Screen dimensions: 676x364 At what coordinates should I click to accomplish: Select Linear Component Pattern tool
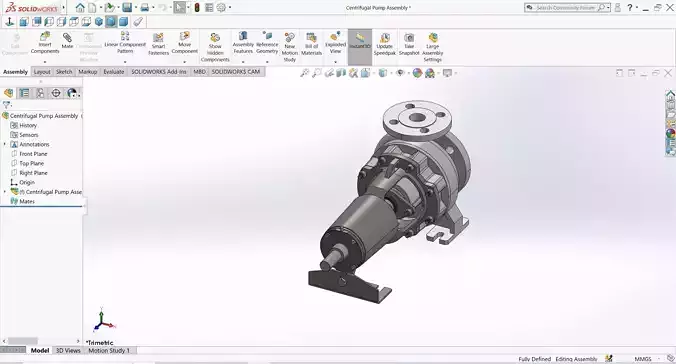click(125, 42)
